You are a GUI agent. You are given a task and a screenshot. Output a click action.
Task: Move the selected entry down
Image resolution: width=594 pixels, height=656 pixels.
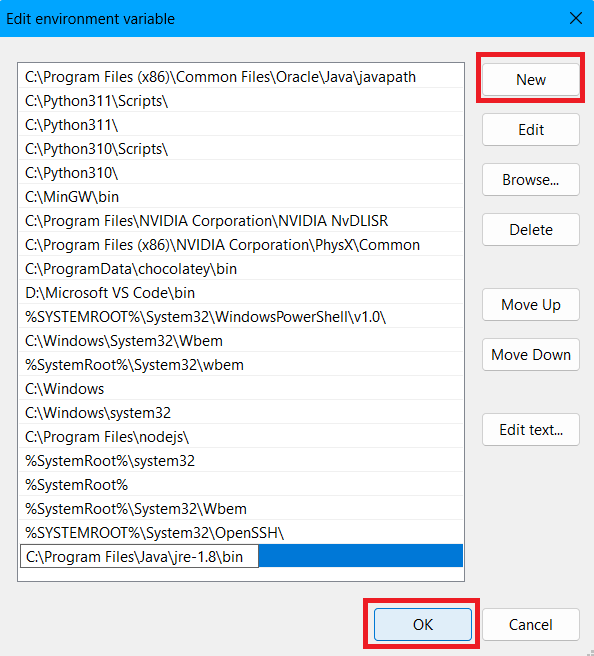(530, 355)
